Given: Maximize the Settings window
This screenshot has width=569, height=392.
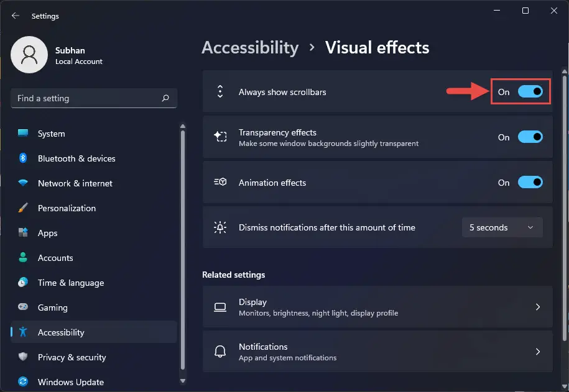Looking at the screenshot, I should [x=525, y=11].
